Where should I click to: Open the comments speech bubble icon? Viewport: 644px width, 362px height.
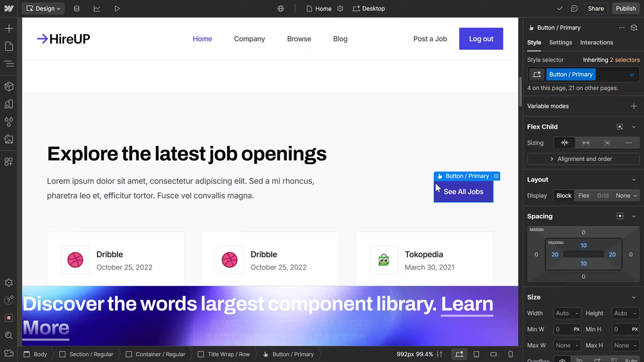[x=574, y=9]
